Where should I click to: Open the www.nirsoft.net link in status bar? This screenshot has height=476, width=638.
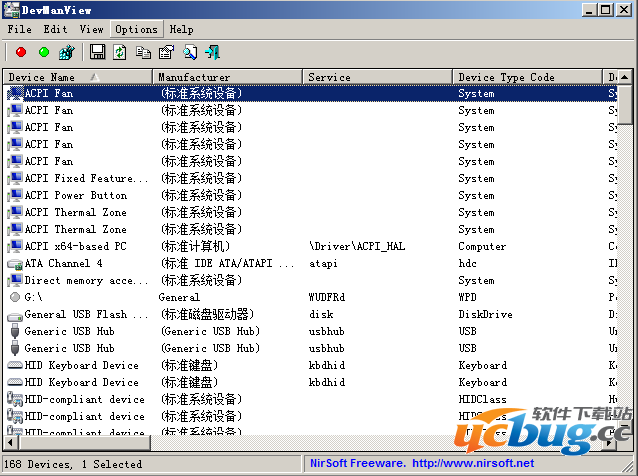(x=473, y=463)
